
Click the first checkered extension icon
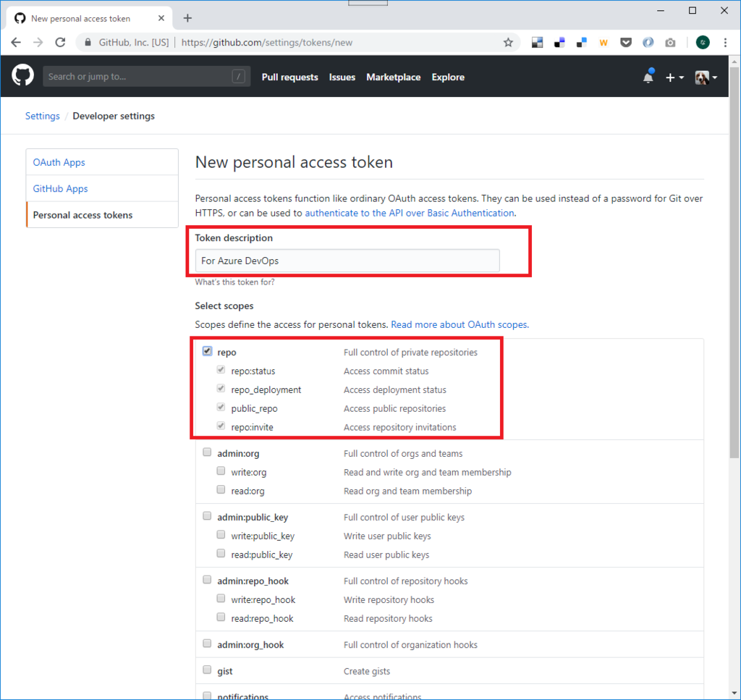pyautogui.click(x=538, y=43)
